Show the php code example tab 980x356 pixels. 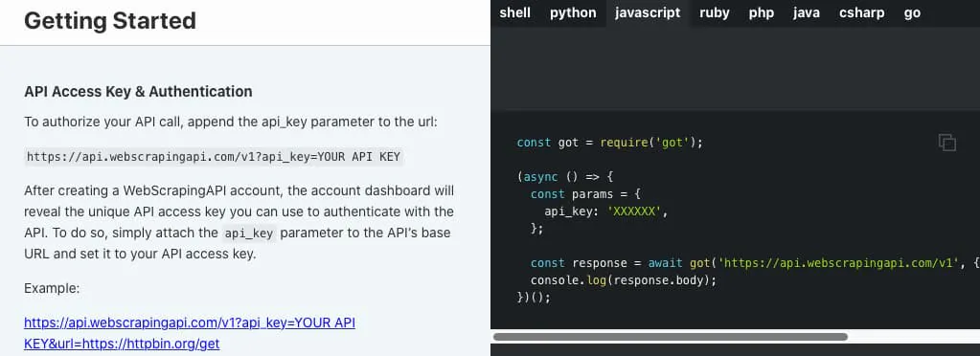coord(762,13)
